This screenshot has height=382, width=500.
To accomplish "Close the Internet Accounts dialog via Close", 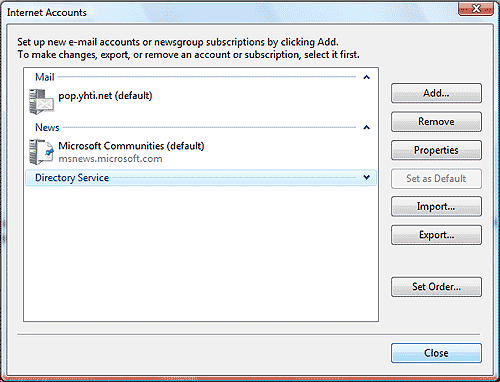I will 436,353.
